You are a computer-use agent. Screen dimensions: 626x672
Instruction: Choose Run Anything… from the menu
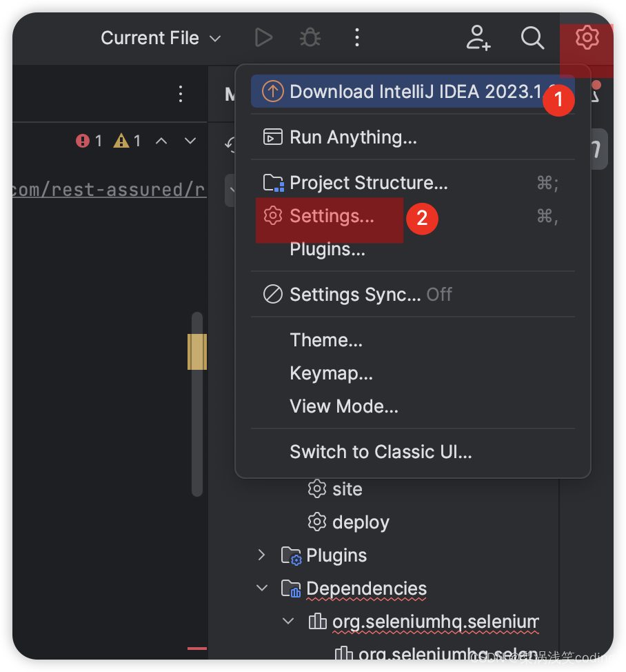pos(413,137)
